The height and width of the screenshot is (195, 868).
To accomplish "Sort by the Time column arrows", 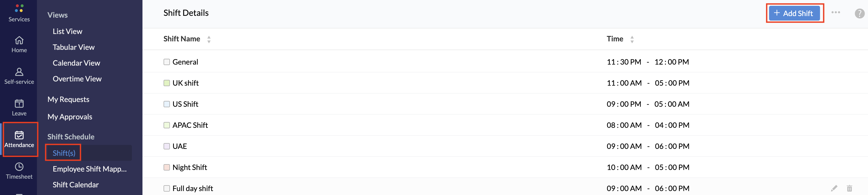I will coord(632,40).
